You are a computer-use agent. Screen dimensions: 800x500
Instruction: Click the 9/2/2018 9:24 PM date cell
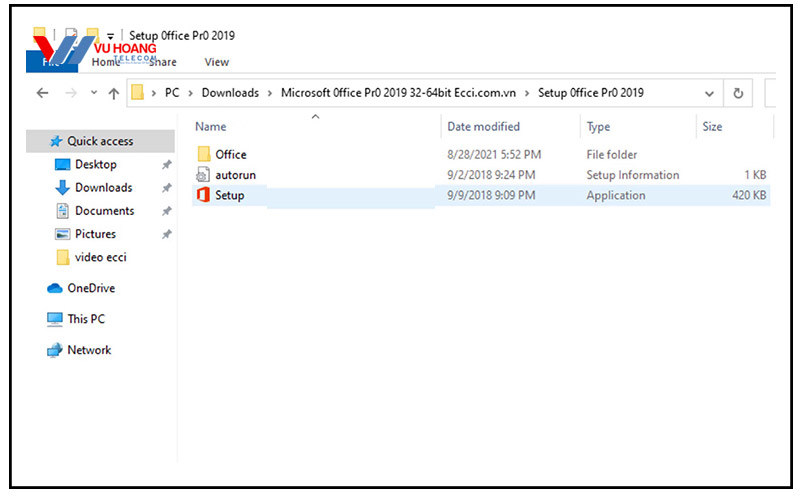click(x=491, y=175)
